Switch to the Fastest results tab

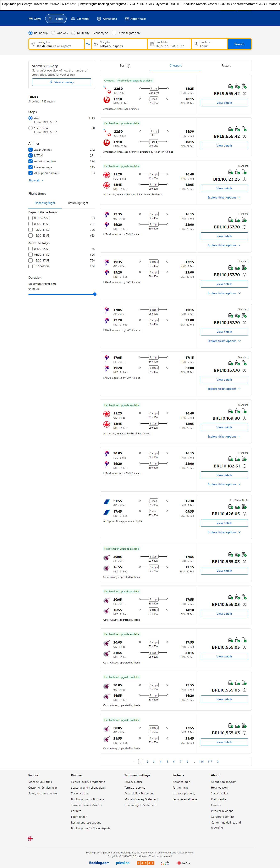[226, 66]
